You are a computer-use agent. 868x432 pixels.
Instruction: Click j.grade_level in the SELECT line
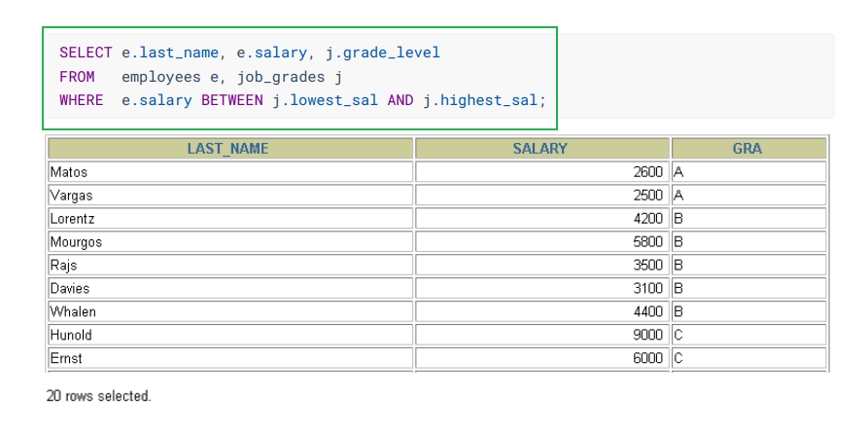383,53
